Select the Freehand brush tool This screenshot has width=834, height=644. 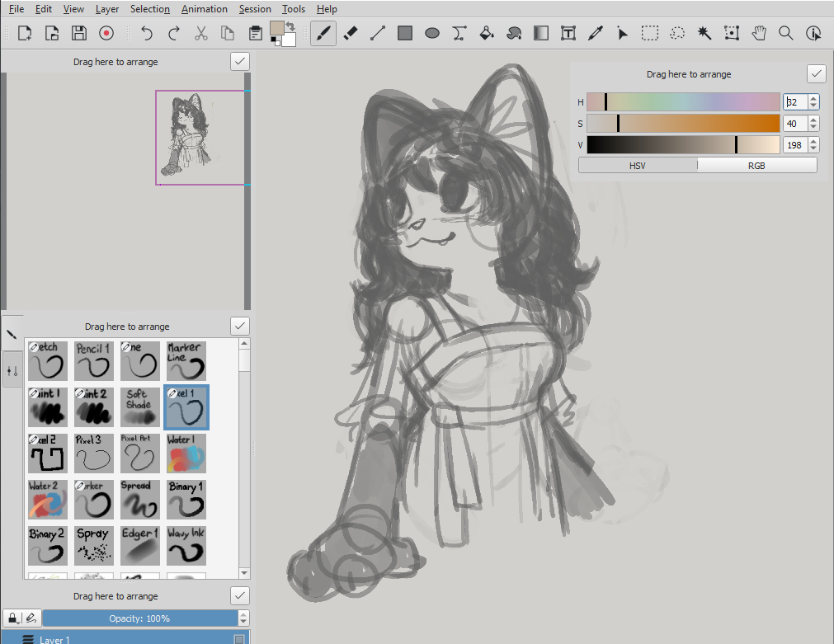pyautogui.click(x=323, y=33)
